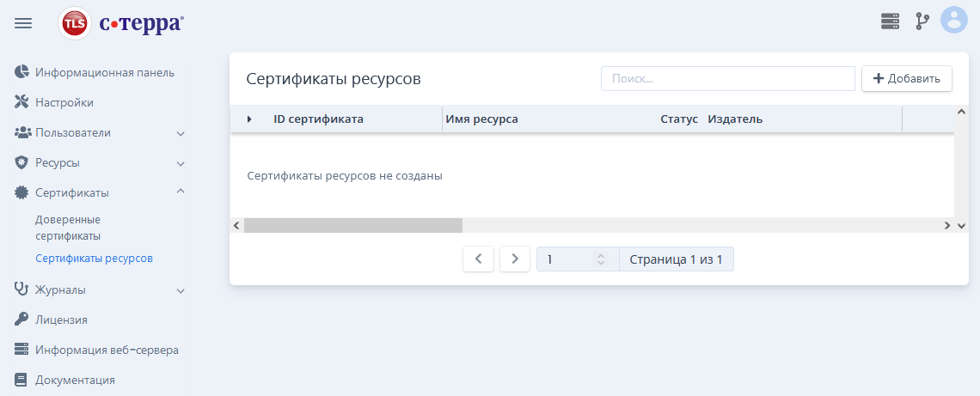The image size is (980, 396).
Task: Click the horizontal scrollbar thumb
Action: (x=353, y=225)
